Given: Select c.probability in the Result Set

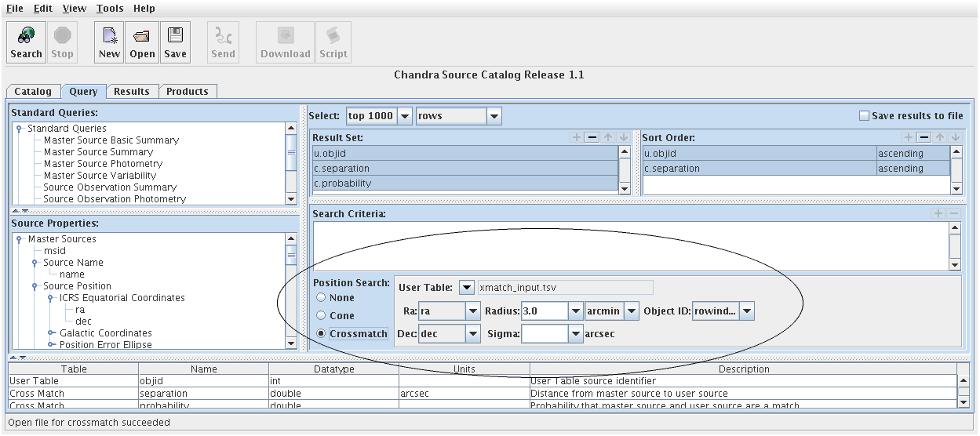Looking at the screenshot, I should coord(464,183).
